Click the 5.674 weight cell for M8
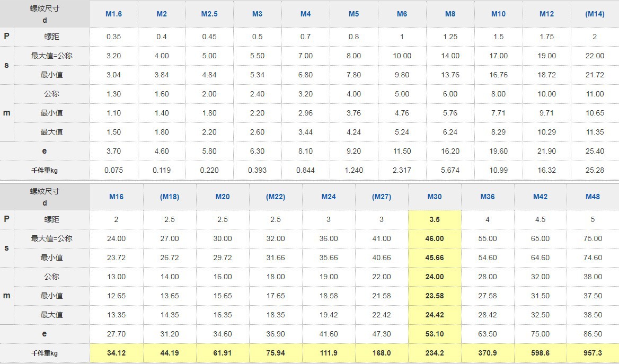Image resolution: width=619 pixels, height=364 pixels. [x=450, y=170]
